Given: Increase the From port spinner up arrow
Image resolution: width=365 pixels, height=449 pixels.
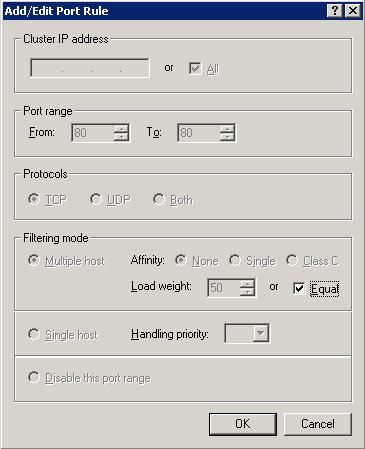Looking at the screenshot, I should [x=121, y=129].
